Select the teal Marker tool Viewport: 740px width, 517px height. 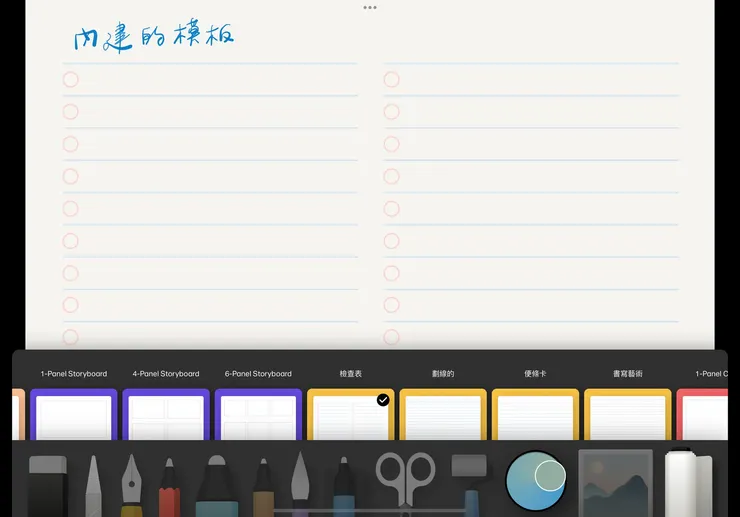(217, 486)
